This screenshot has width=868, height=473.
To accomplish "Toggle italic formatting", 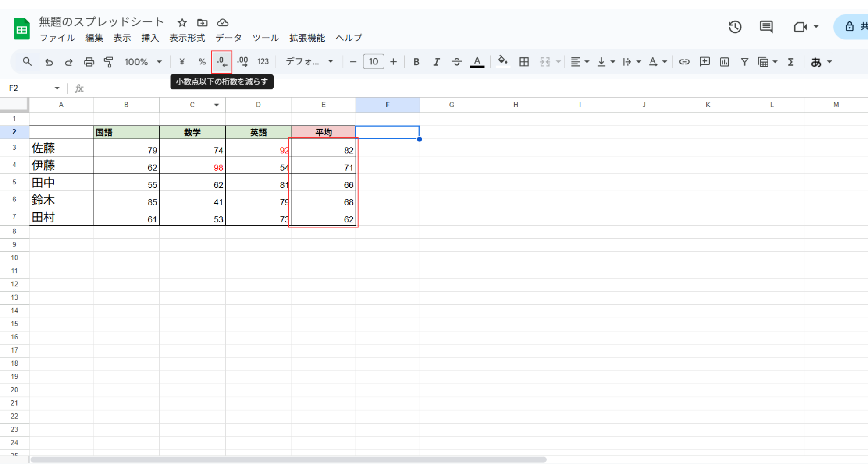I will click(x=436, y=62).
